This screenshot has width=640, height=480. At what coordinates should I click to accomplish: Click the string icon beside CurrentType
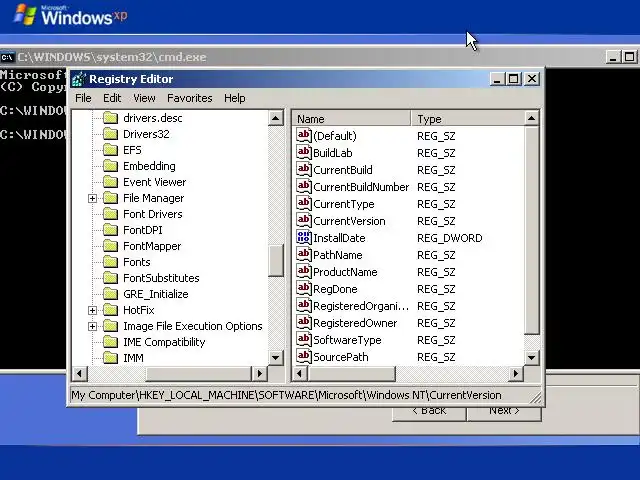(x=304, y=204)
